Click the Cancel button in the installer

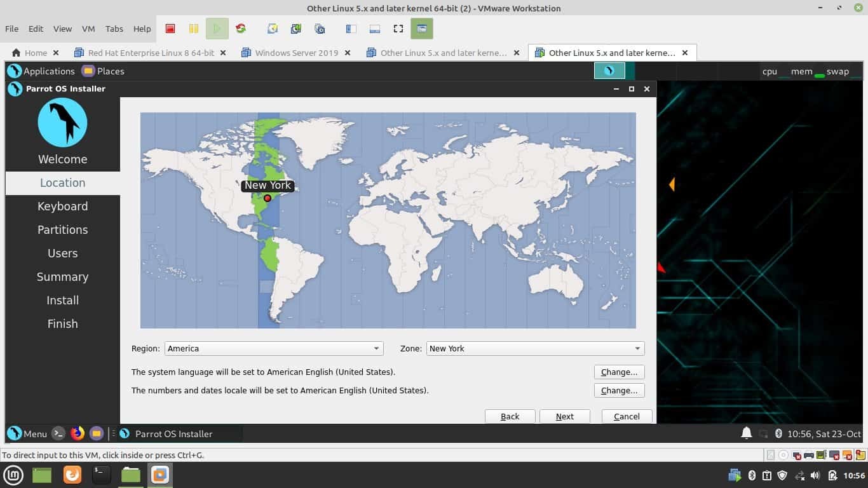click(627, 416)
